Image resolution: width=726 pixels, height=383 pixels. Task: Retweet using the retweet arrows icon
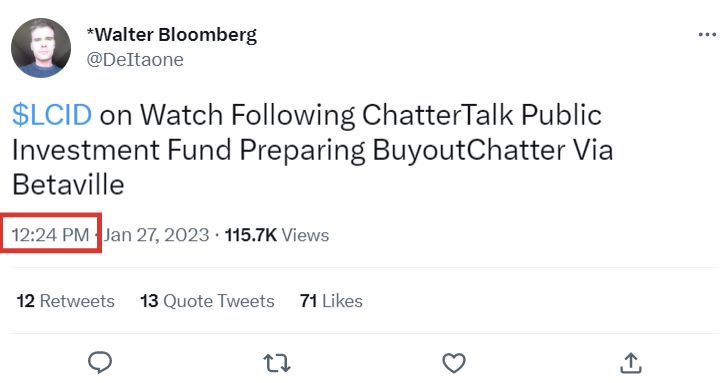click(277, 363)
